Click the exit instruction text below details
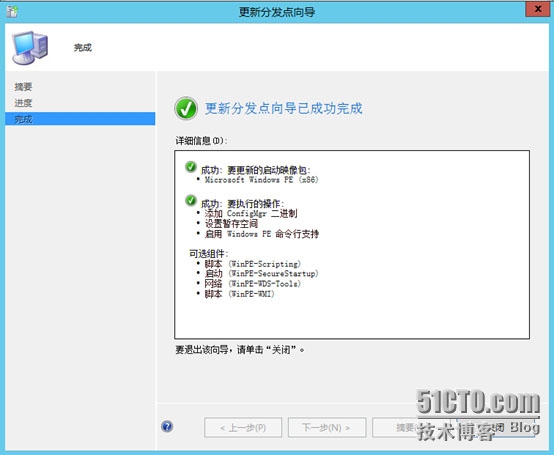This screenshot has width=554, height=455. [240, 350]
